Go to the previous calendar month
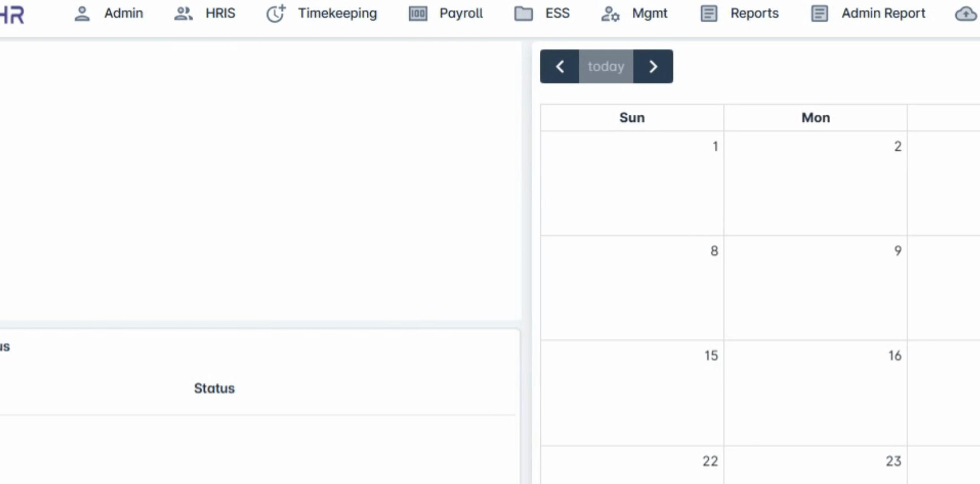The image size is (980, 484). (559, 66)
